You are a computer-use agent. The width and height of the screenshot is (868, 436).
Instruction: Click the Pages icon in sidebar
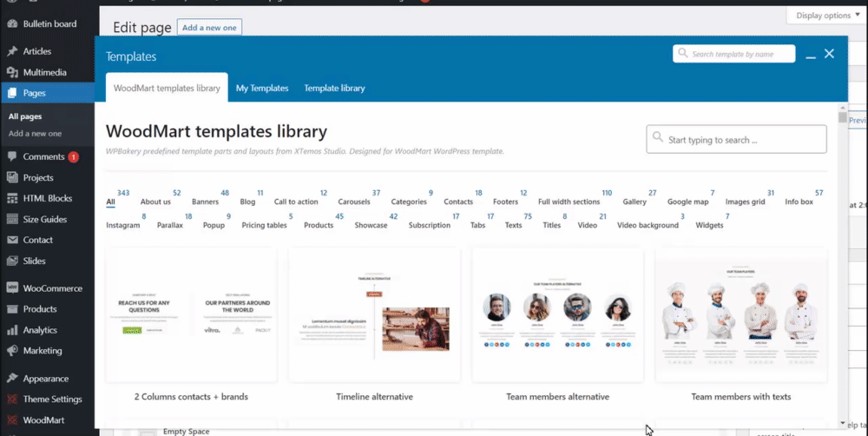click(x=12, y=93)
